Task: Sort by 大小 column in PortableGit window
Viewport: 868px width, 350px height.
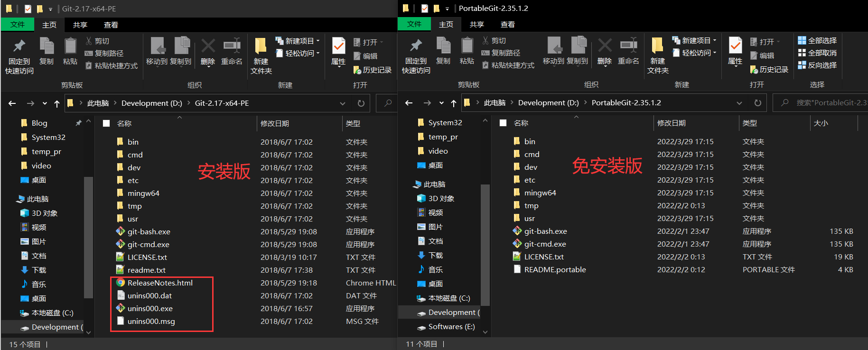Action: 834,123
